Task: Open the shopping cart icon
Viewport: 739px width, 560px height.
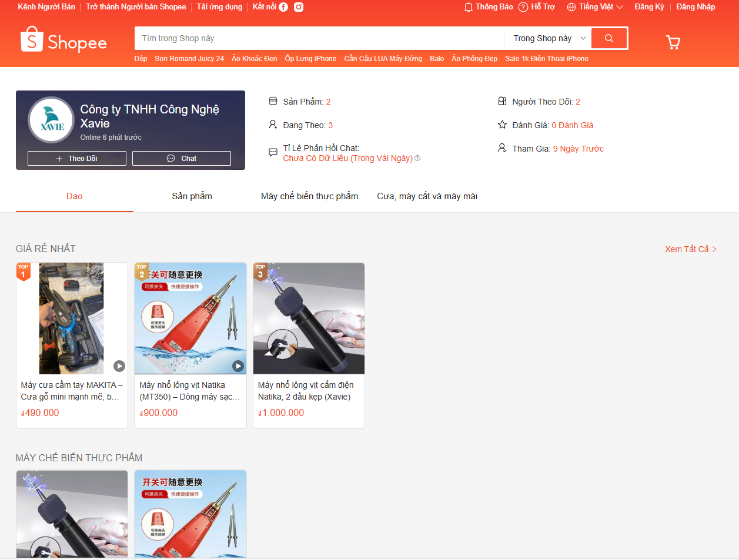Action: (673, 42)
